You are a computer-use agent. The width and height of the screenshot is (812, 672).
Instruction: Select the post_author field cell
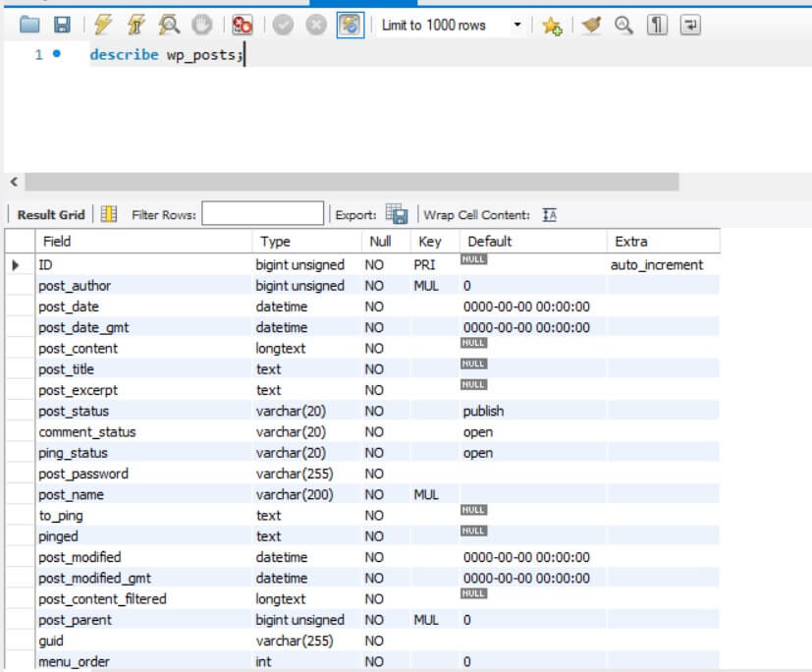(144, 286)
